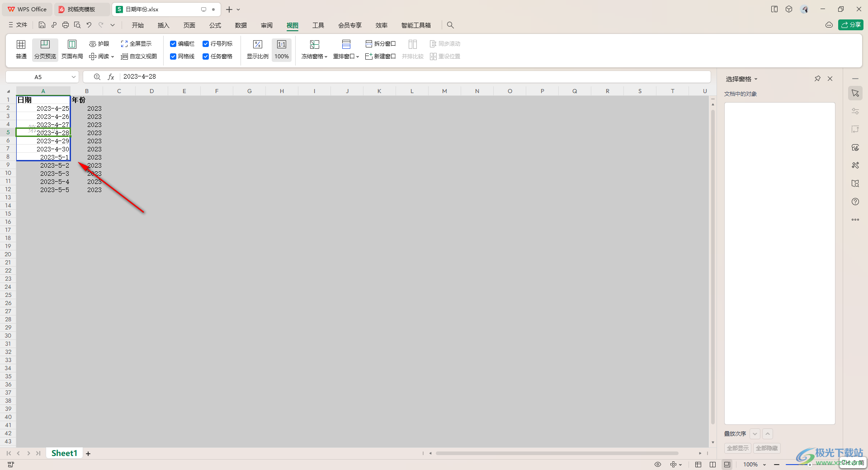Viewport: 868px width, 470px height.
Task: Switch to the 数据 data tab
Action: 241,25
